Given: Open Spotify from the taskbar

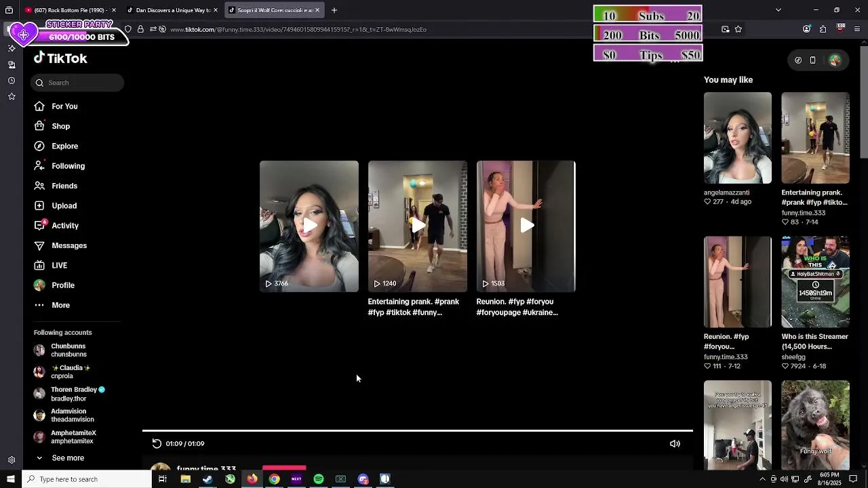Looking at the screenshot, I should (319, 479).
